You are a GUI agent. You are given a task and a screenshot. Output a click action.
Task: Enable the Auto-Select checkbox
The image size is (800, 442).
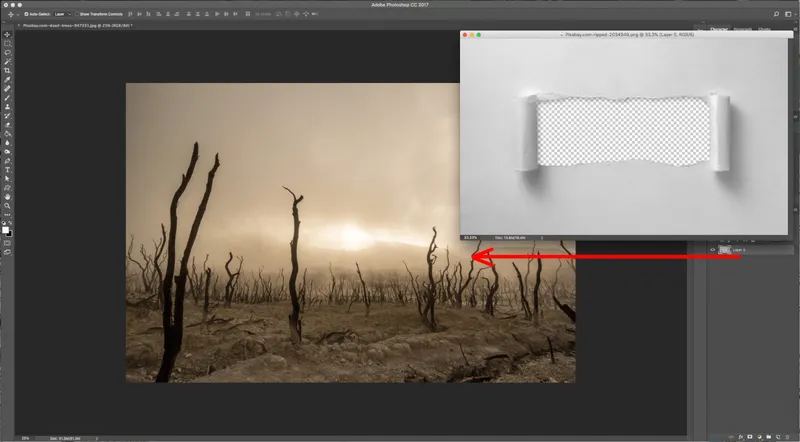point(26,14)
